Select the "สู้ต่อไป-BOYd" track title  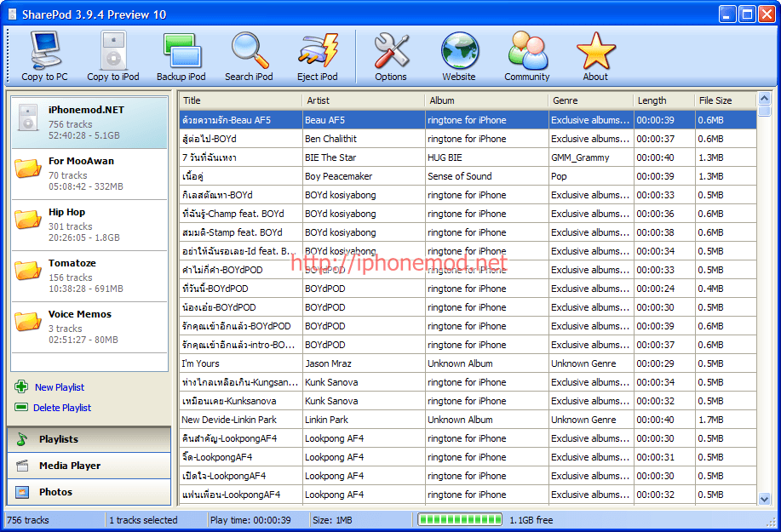point(210,139)
